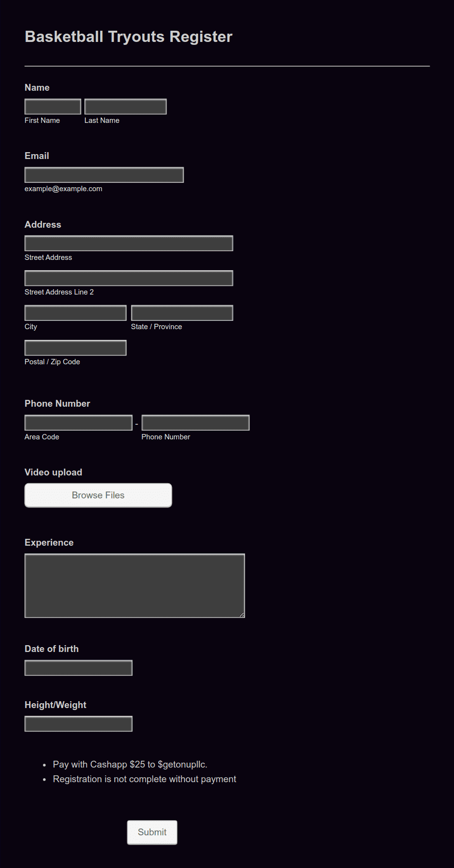Click the Pay with Cashapp instruction text
The height and width of the screenshot is (868, 454).
(x=130, y=765)
